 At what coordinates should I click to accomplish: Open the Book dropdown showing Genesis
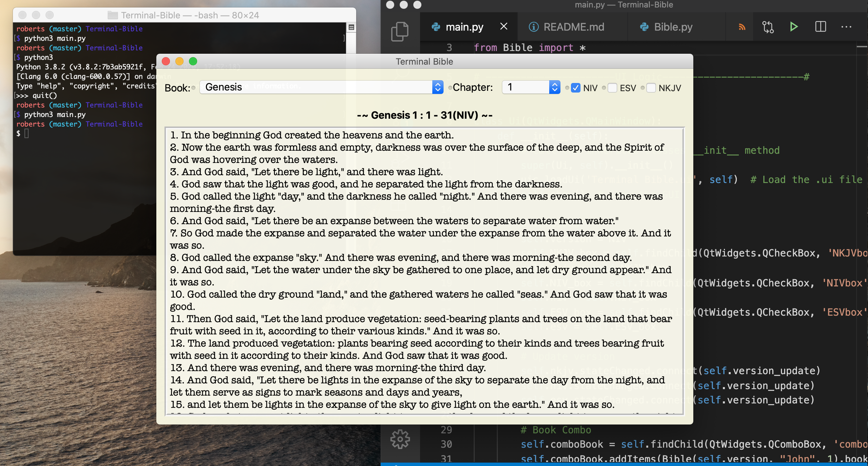coord(321,87)
